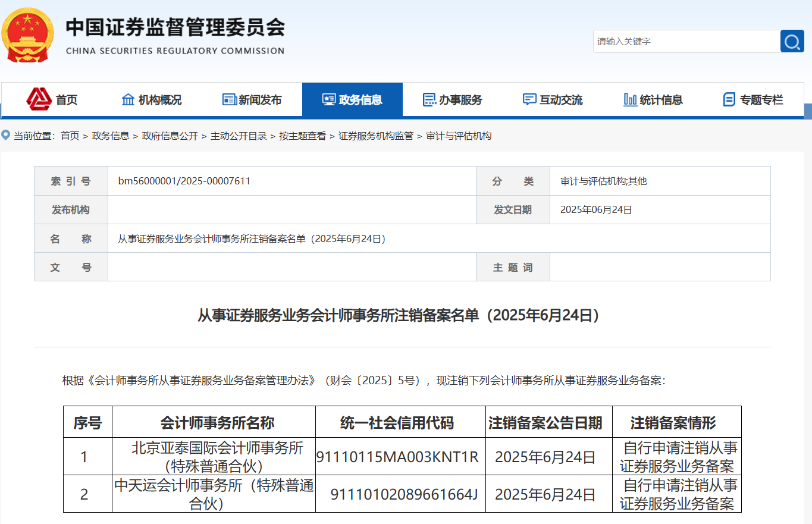The width and height of the screenshot is (812, 524).
Task: Click the building icon next to 机构概况
Action: click(128, 99)
